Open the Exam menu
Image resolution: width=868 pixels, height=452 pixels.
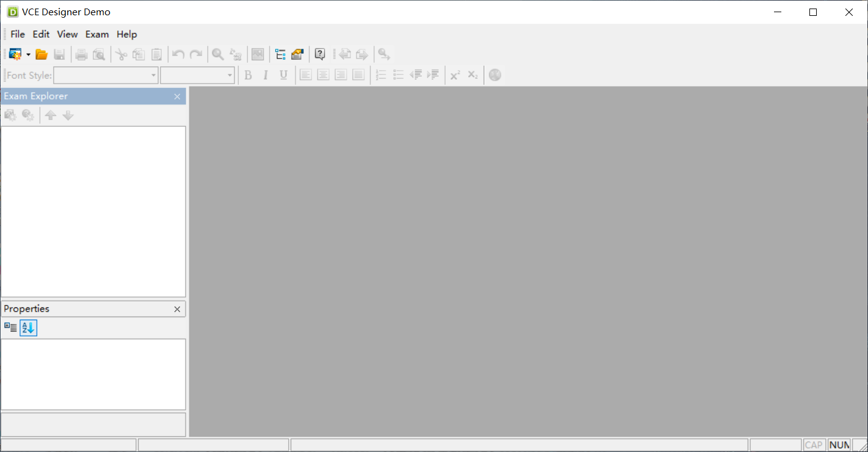[96, 34]
